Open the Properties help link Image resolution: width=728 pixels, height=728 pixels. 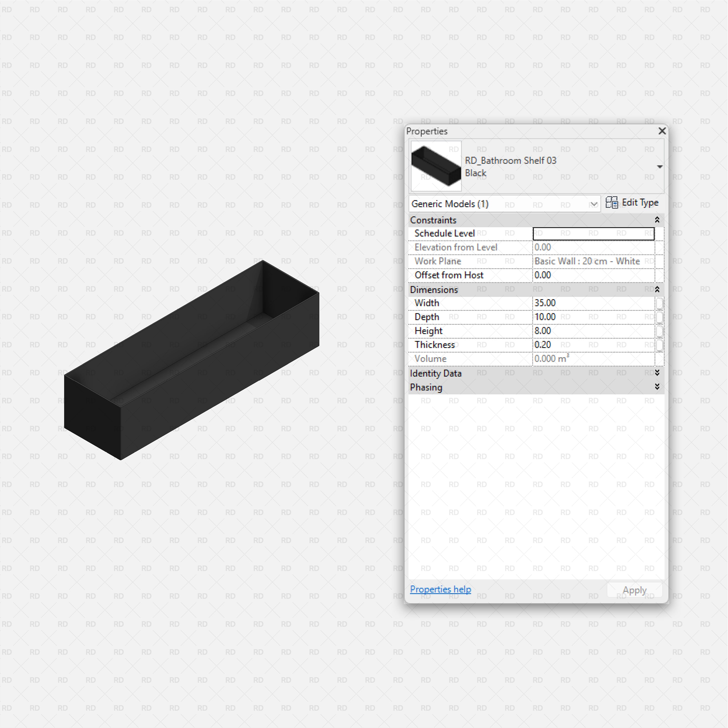tap(440, 589)
